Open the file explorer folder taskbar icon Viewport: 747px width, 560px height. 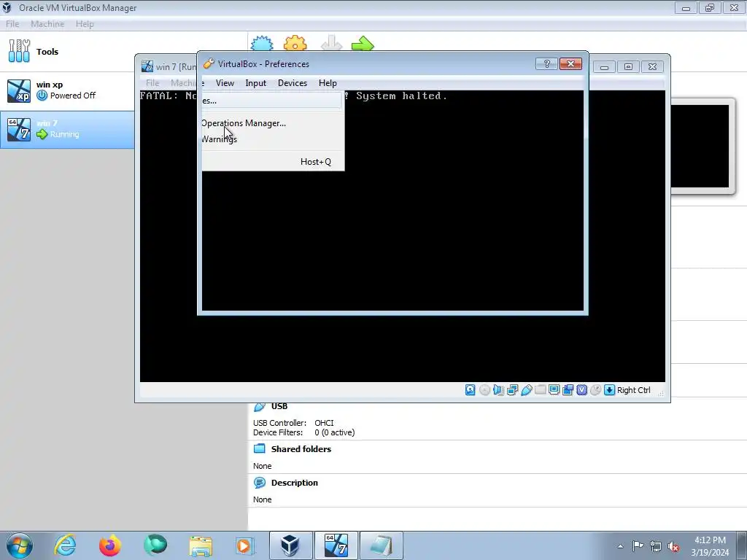coord(201,545)
